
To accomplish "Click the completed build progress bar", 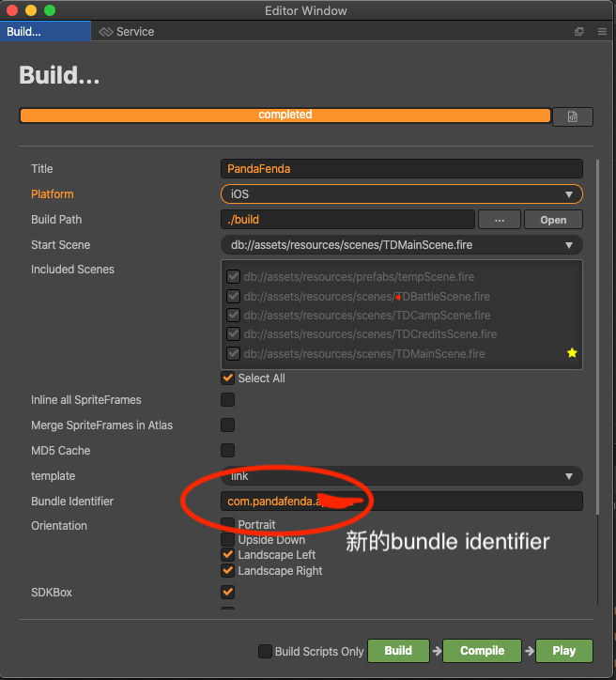I will point(285,116).
